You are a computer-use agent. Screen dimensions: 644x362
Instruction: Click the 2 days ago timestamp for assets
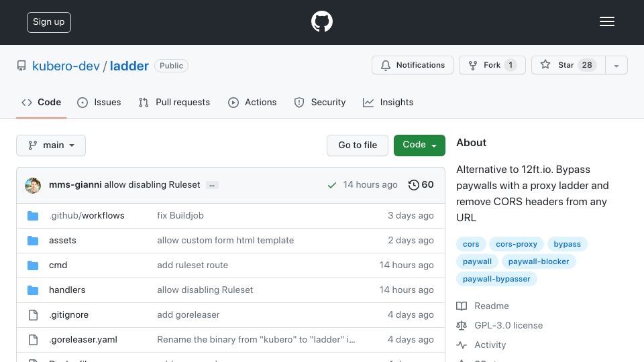[x=411, y=240]
